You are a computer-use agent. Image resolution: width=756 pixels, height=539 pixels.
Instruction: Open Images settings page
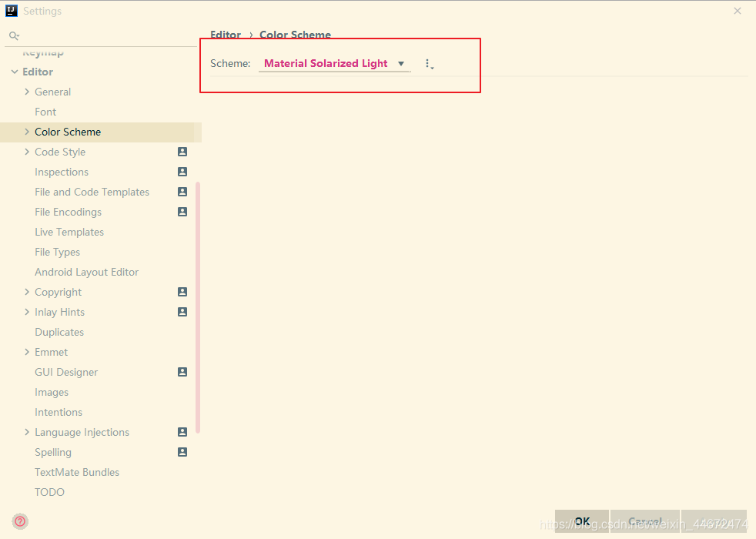tap(51, 393)
